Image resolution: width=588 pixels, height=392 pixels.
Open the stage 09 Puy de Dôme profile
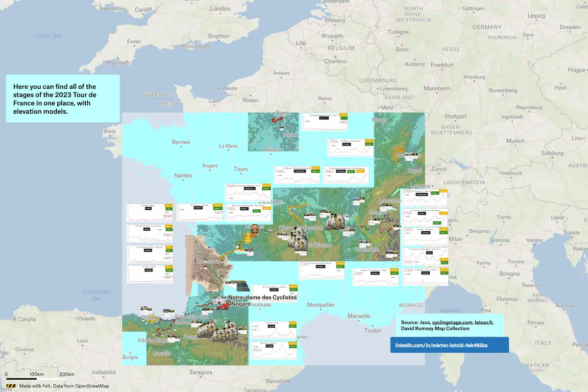point(248,213)
